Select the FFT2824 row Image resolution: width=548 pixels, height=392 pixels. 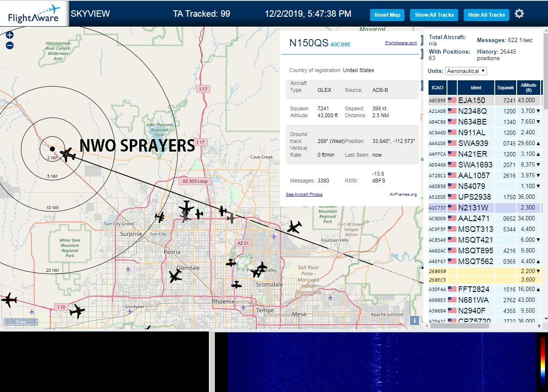coord(485,289)
